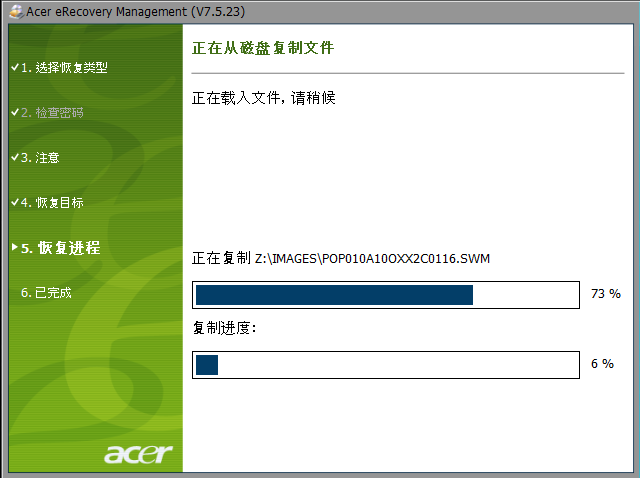
Task: Click the 正在复制 label
Action: (x=221, y=258)
